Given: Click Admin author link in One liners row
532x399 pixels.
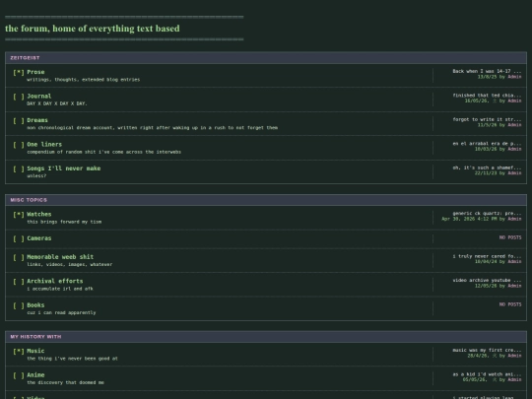Looking at the screenshot, I should point(514,150).
